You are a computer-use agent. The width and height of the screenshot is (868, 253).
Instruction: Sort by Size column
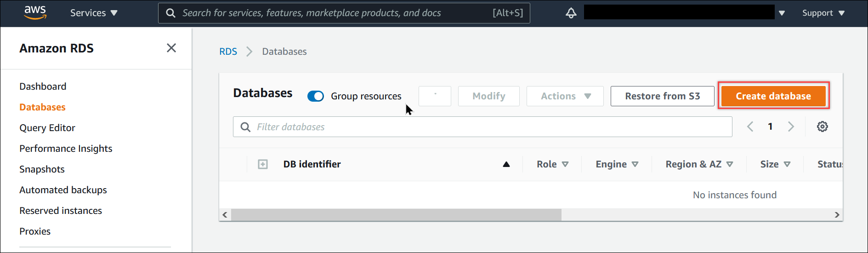tap(776, 164)
